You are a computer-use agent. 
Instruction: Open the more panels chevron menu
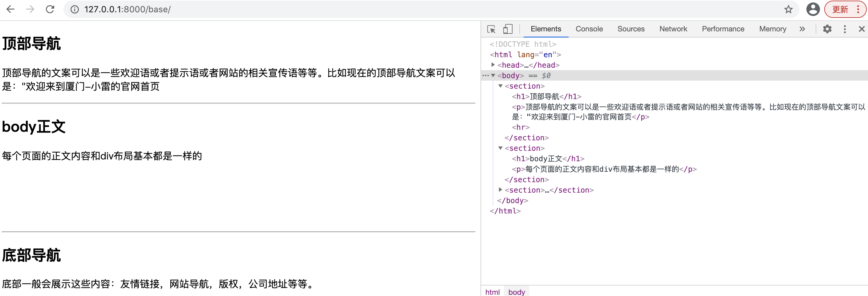(x=802, y=29)
